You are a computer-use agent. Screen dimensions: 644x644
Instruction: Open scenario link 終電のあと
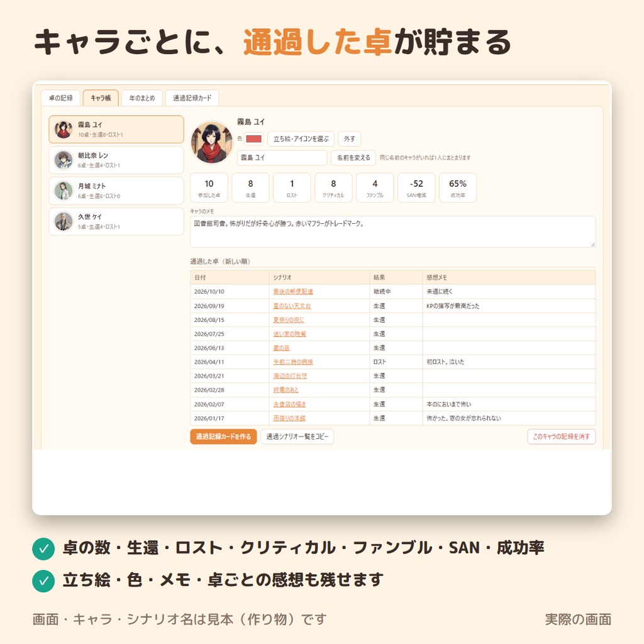[286, 390]
